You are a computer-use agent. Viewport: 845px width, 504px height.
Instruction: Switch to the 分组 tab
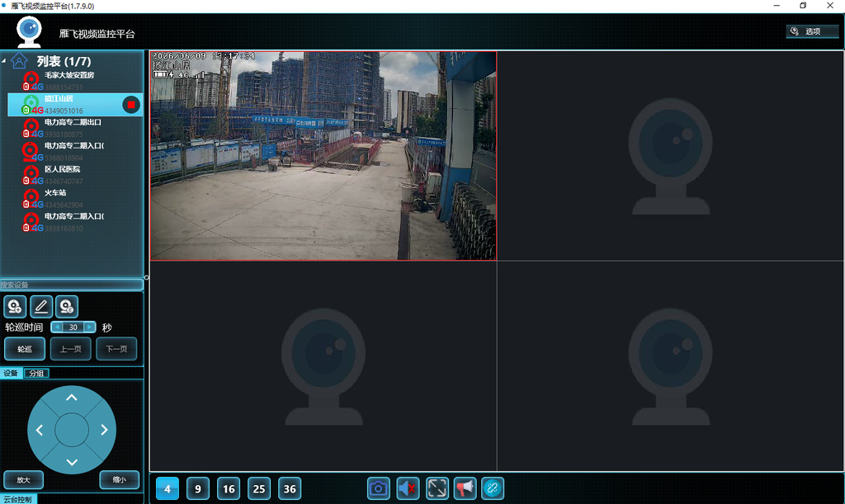[x=36, y=373]
